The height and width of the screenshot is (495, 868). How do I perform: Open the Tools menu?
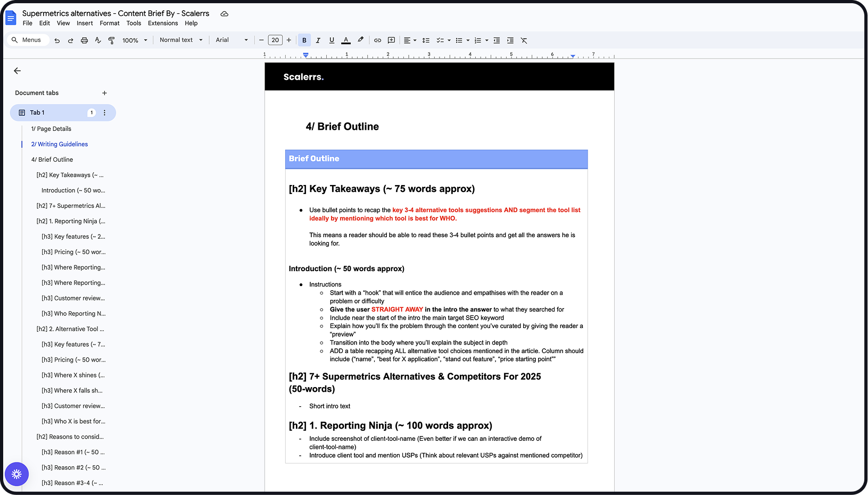click(134, 23)
